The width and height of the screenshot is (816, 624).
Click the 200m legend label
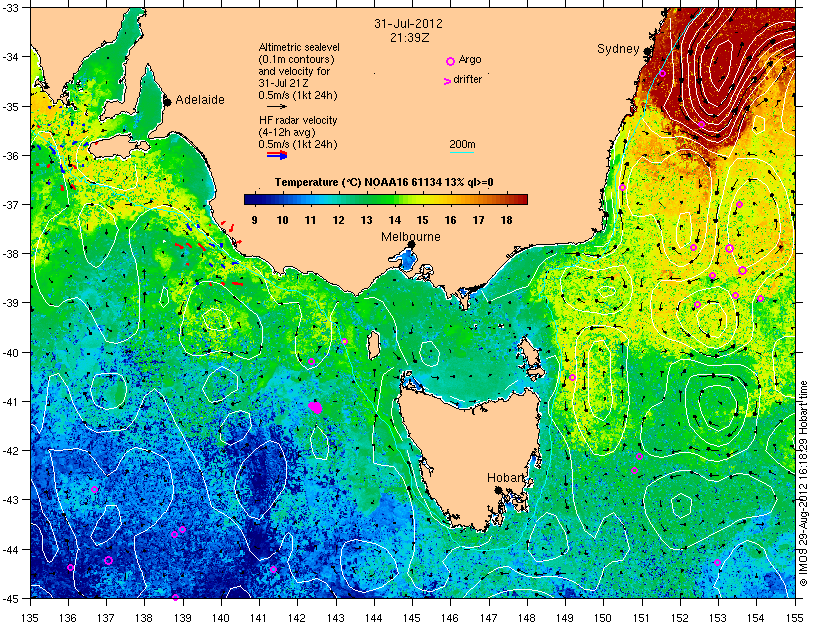462,145
